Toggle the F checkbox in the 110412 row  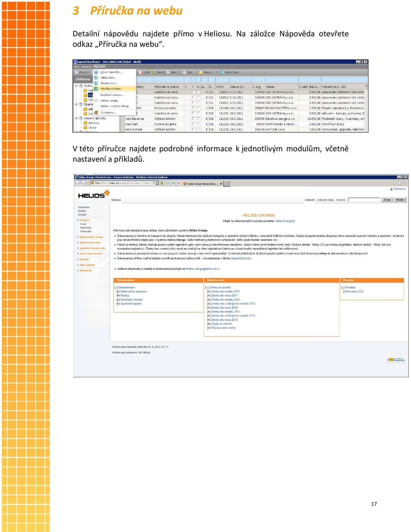[x=194, y=97]
